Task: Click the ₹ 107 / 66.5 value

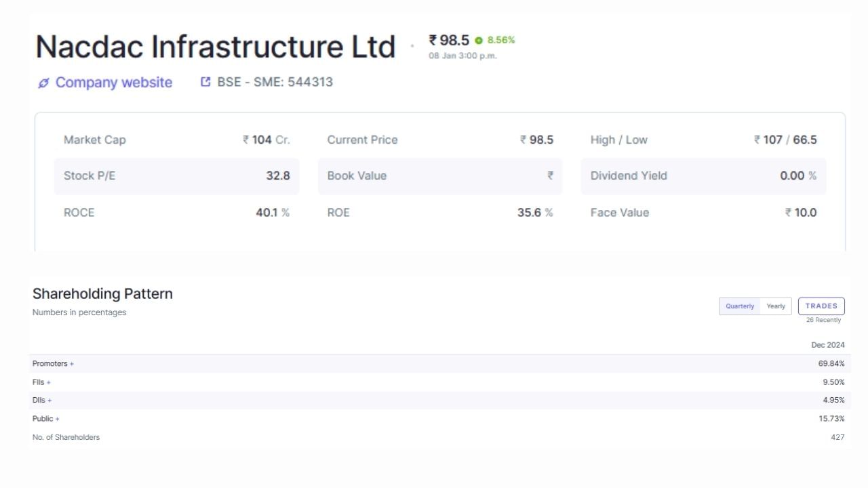Action: [x=785, y=140]
